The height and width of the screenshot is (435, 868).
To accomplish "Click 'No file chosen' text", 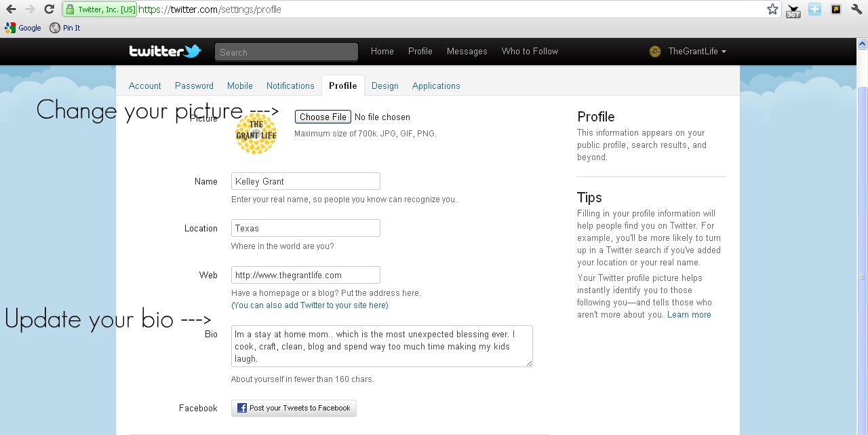I will pos(382,117).
